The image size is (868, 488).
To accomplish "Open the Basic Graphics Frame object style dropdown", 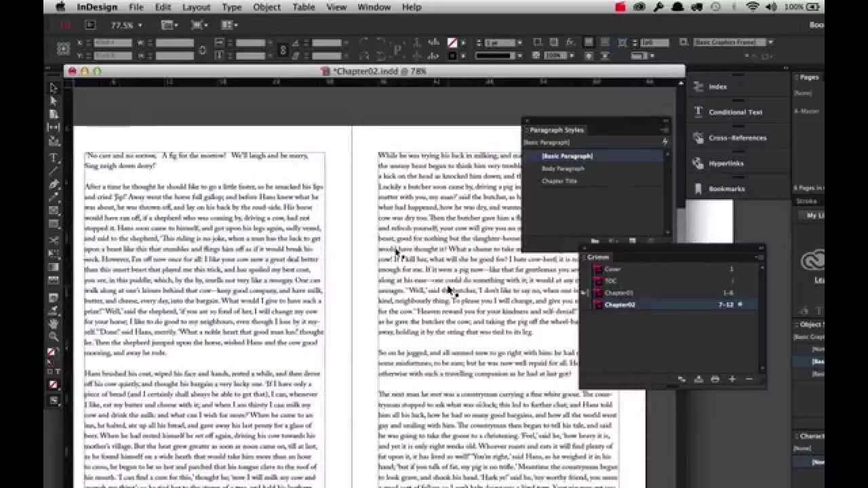I will coord(770,42).
